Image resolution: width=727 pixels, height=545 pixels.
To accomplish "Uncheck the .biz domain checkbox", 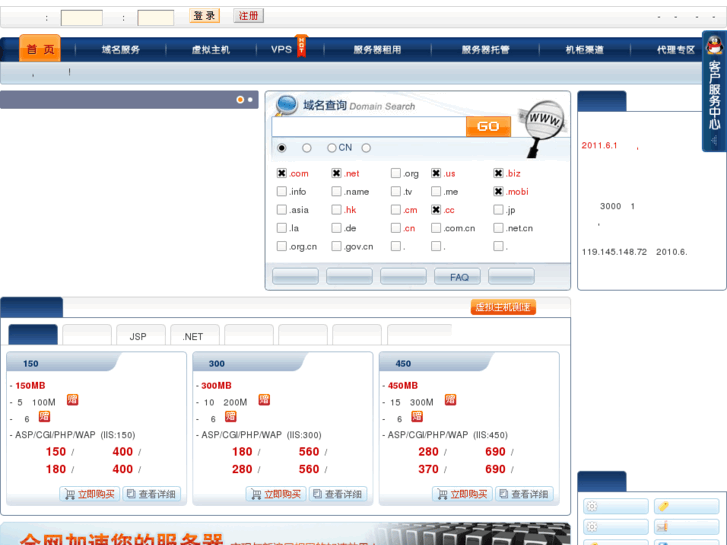I will pyautogui.click(x=498, y=173).
